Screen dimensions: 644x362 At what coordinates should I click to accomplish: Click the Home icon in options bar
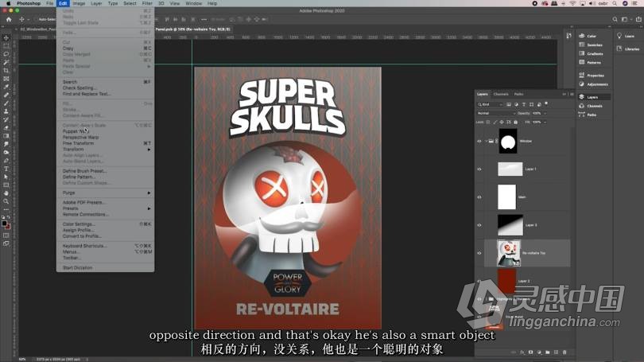9,19
